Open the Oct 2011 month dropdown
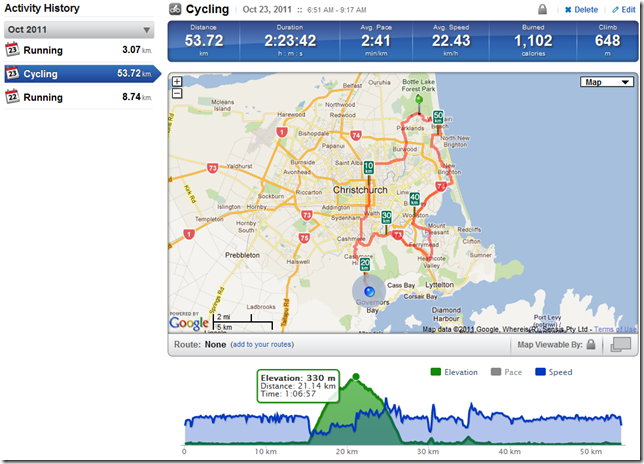Screen dimensions: 644x464 pos(79,30)
